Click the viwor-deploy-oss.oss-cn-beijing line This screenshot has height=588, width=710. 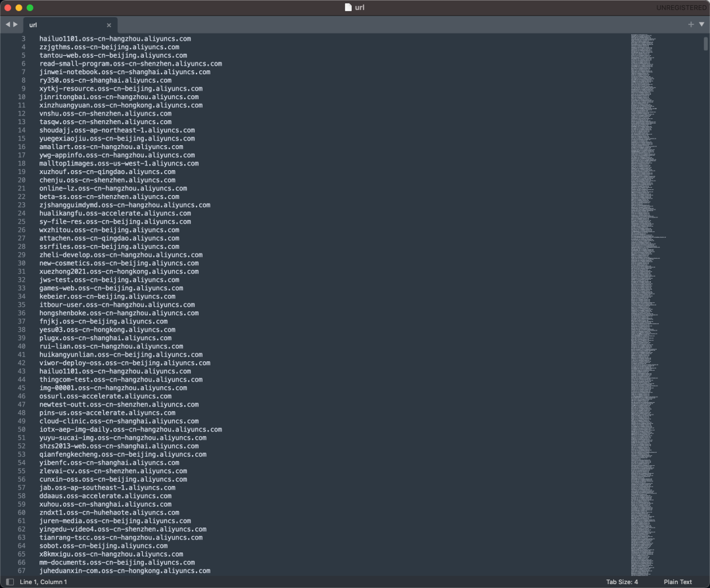(124, 363)
